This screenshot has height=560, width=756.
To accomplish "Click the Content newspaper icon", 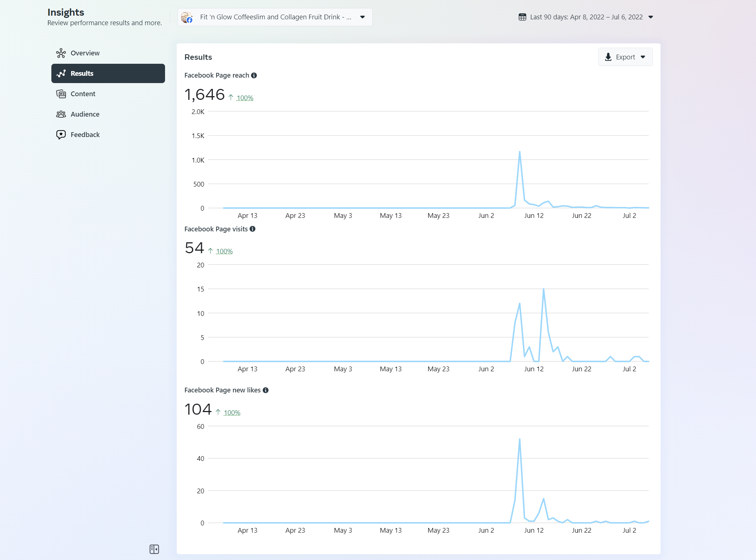I will [x=61, y=94].
